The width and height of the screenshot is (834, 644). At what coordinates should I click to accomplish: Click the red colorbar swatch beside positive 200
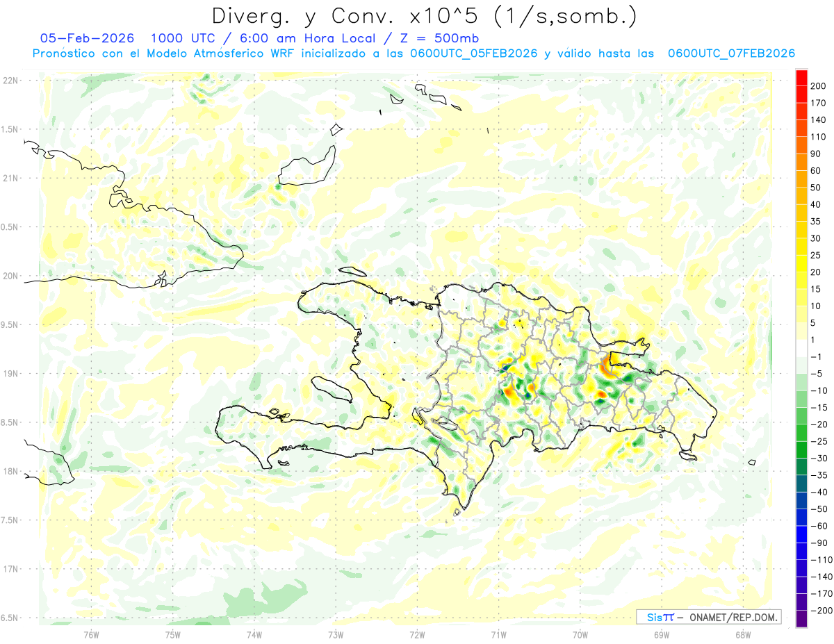coord(801,77)
